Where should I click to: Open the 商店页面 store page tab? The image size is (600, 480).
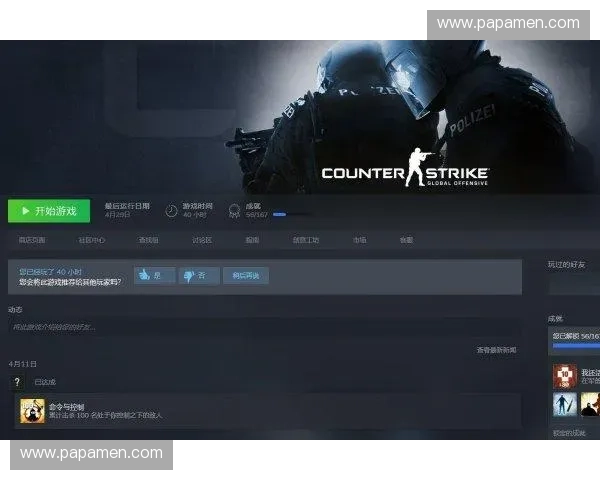pos(32,240)
